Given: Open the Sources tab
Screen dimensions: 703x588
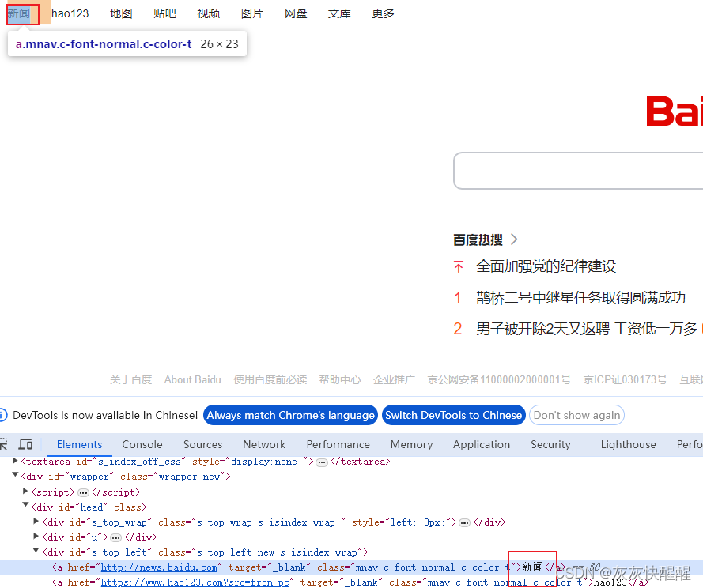Looking at the screenshot, I should (x=202, y=444).
